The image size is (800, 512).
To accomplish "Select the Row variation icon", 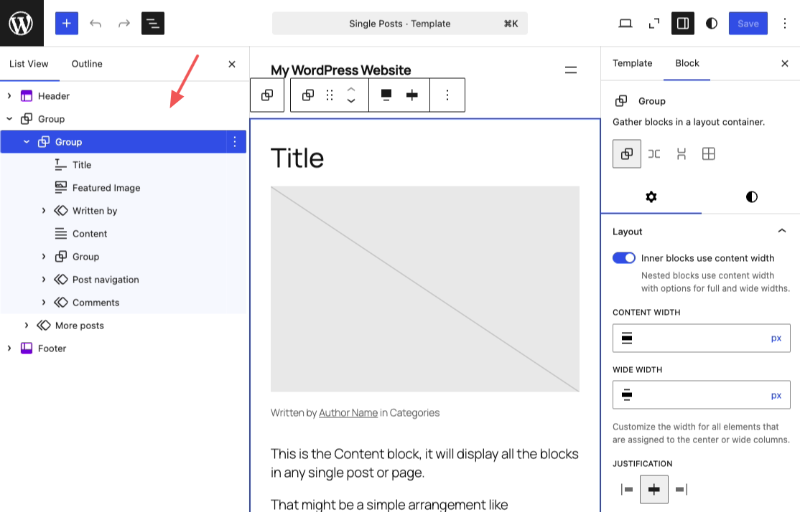I will coord(654,154).
